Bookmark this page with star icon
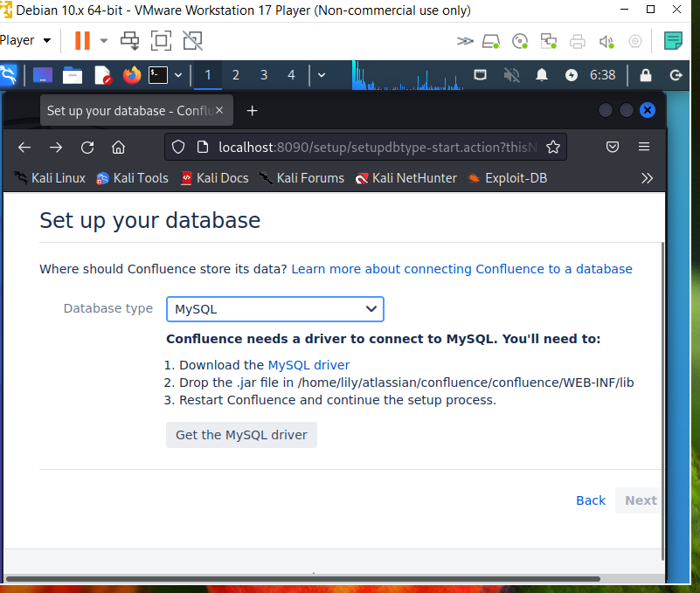The width and height of the screenshot is (700, 593). coord(553,147)
